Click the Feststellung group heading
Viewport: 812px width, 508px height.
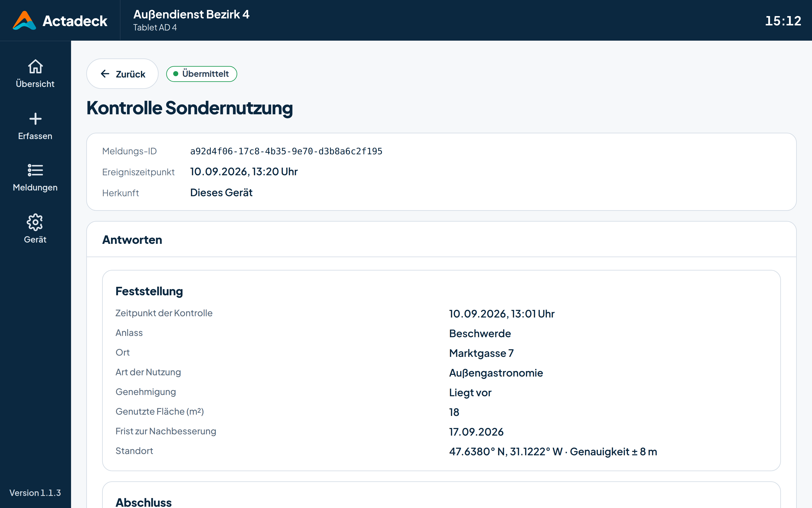tap(149, 291)
